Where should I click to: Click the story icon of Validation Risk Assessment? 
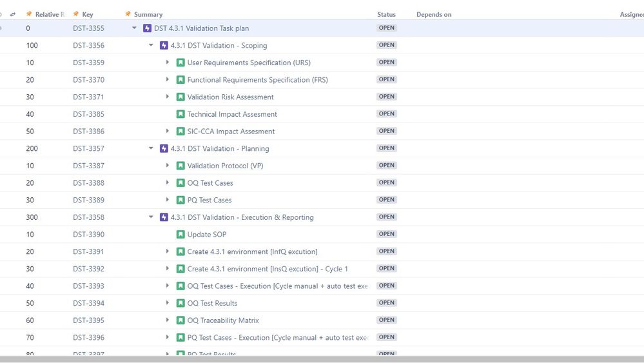point(181,97)
